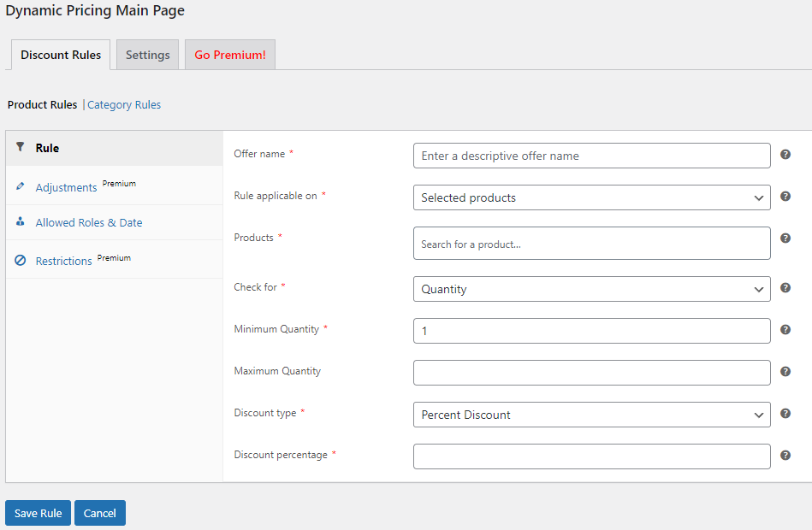Switch to the Settings tab
This screenshot has height=530, width=812.
point(146,54)
